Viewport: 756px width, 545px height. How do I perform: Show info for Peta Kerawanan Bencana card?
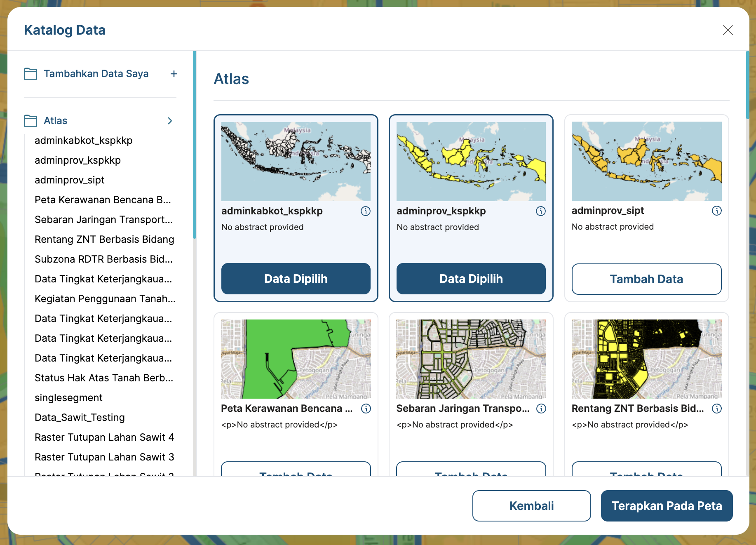(x=366, y=409)
